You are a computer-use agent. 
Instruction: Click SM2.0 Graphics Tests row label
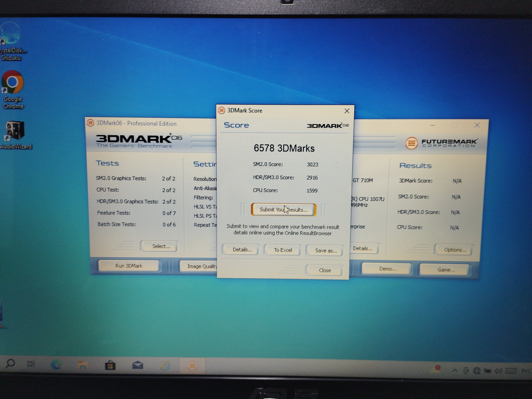pos(121,178)
